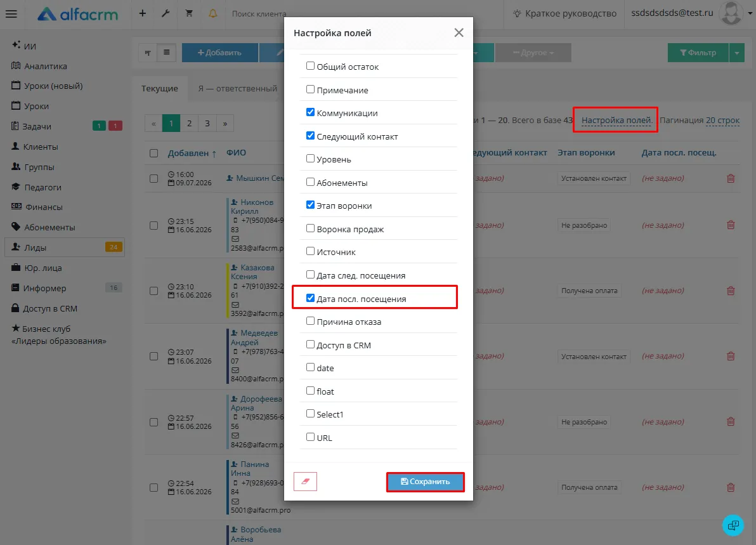This screenshot has height=545, width=756.
Task: Click the alfacrm logo
Action: click(x=77, y=14)
